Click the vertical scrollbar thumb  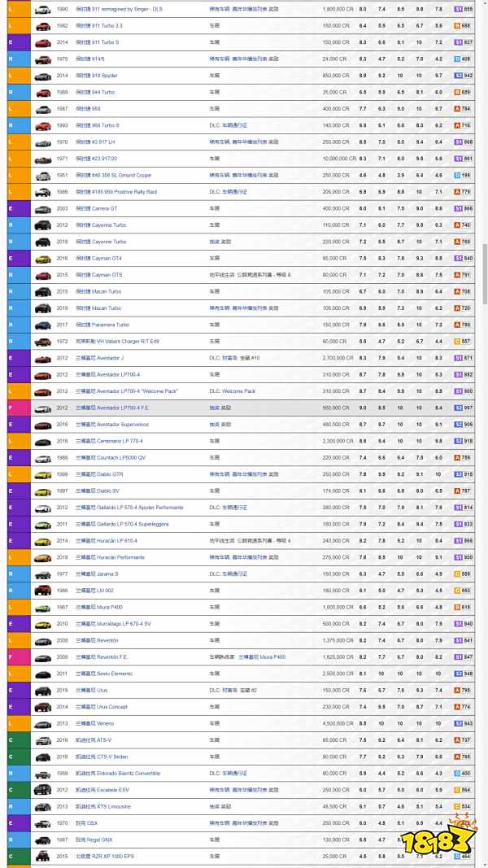click(486, 273)
